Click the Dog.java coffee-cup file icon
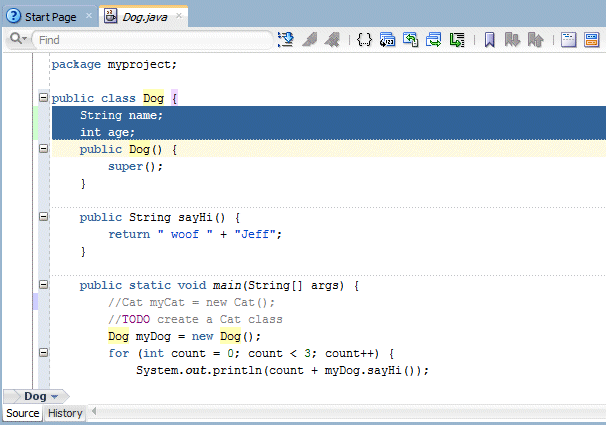606x425 pixels. click(111, 16)
